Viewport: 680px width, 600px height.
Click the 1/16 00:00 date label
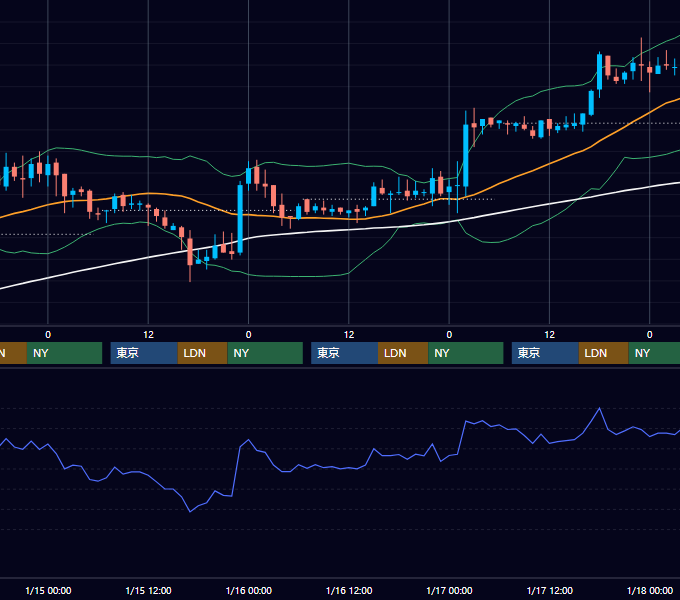click(248, 590)
